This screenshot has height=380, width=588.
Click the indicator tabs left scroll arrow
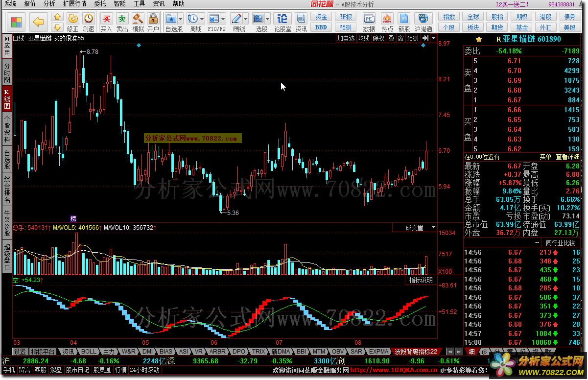coord(449,352)
